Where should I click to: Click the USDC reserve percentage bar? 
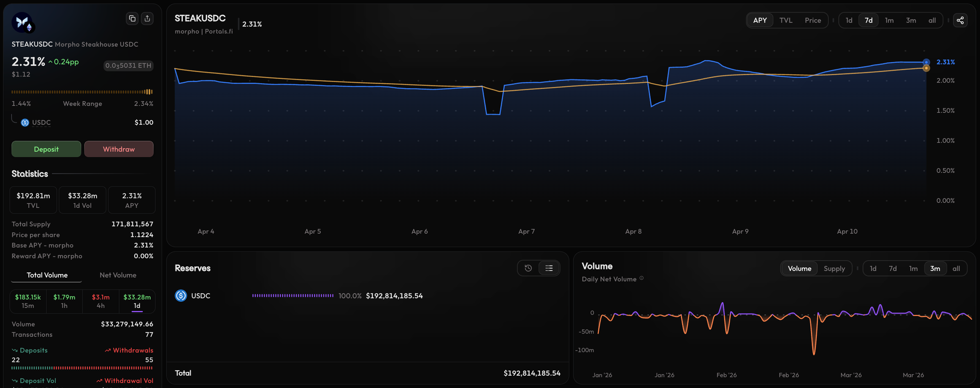coord(293,295)
